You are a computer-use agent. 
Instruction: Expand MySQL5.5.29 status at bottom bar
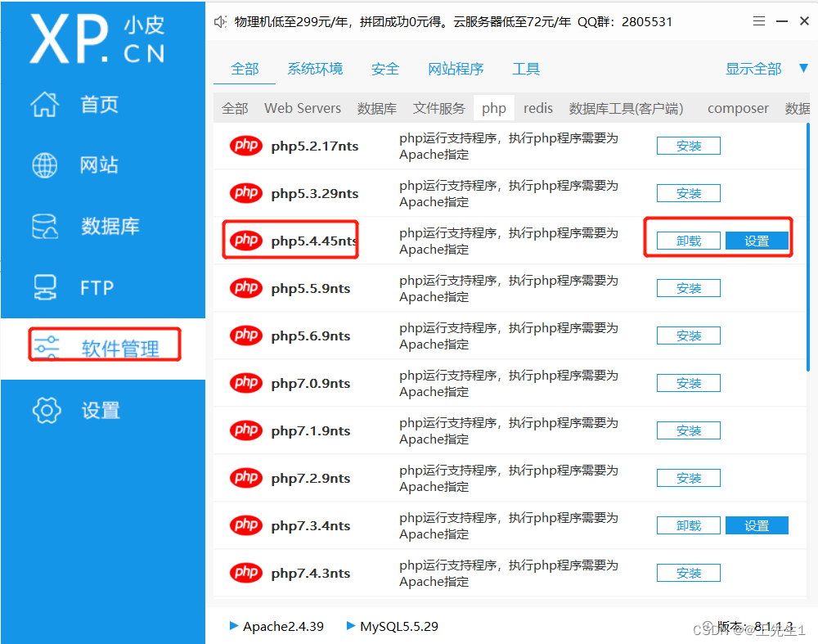click(x=398, y=625)
